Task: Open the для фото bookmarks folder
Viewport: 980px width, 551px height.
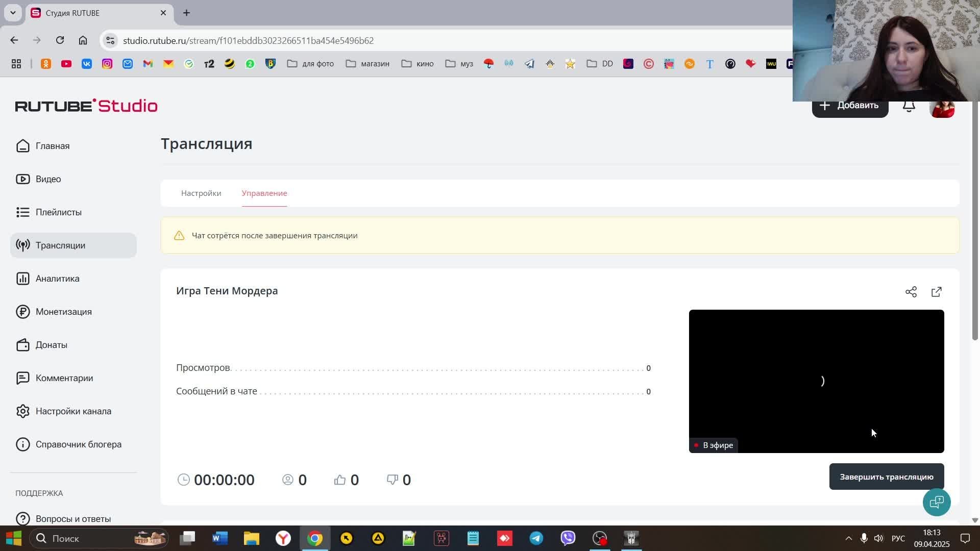Action: tap(310, 64)
